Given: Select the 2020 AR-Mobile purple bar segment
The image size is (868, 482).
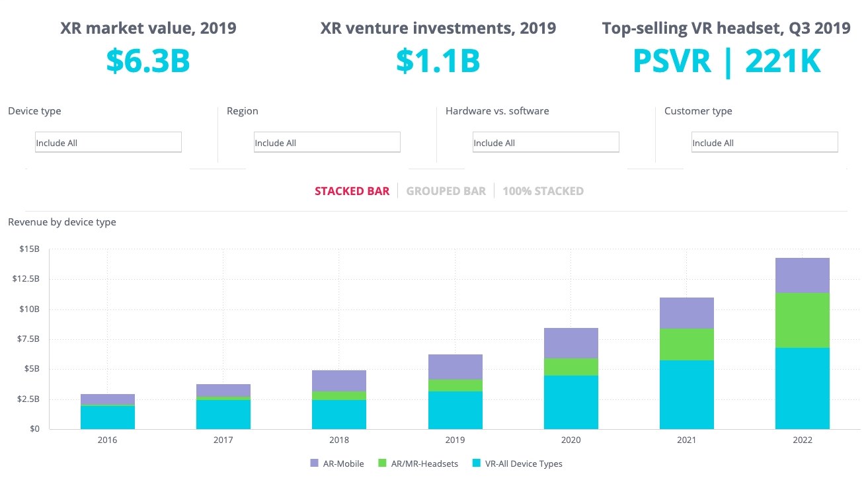Looking at the screenshot, I should pyautogui.click(x=571, y=343).
